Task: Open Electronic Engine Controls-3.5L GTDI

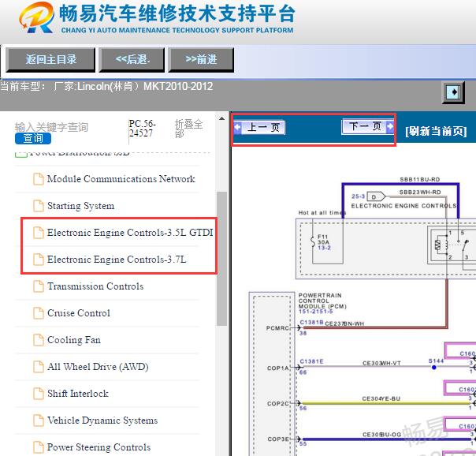Action: pyautogui.click(x=130, y=233)
